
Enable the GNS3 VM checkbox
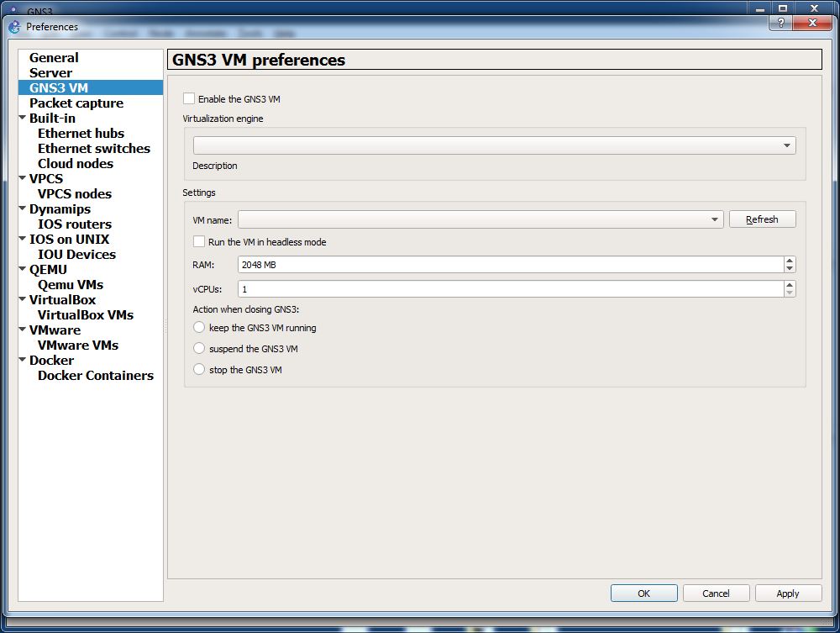coord(188,98)
